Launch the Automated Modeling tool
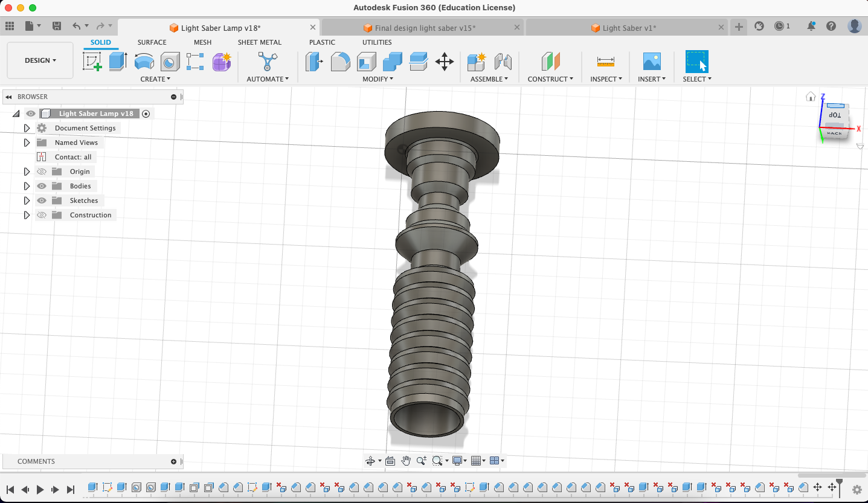Image resolution: width=868 pixels, height=503 pixels. pyautogui.click(x=267, y=62)
